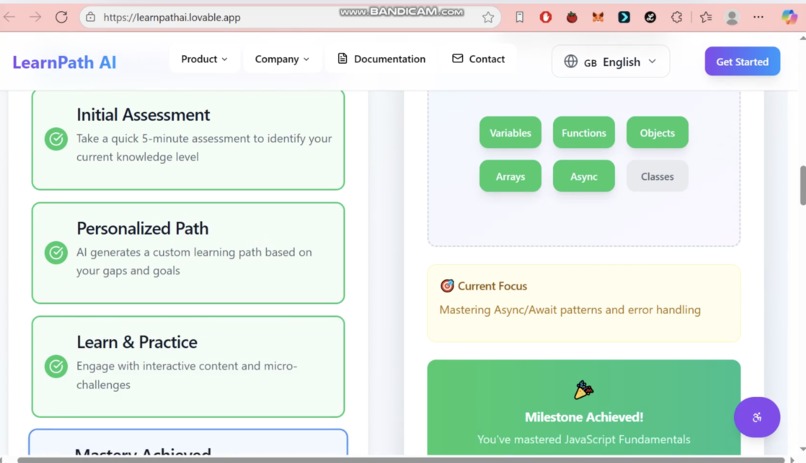Click the 'Take a quick 5-minute assessment' text

tap(204, 147)
